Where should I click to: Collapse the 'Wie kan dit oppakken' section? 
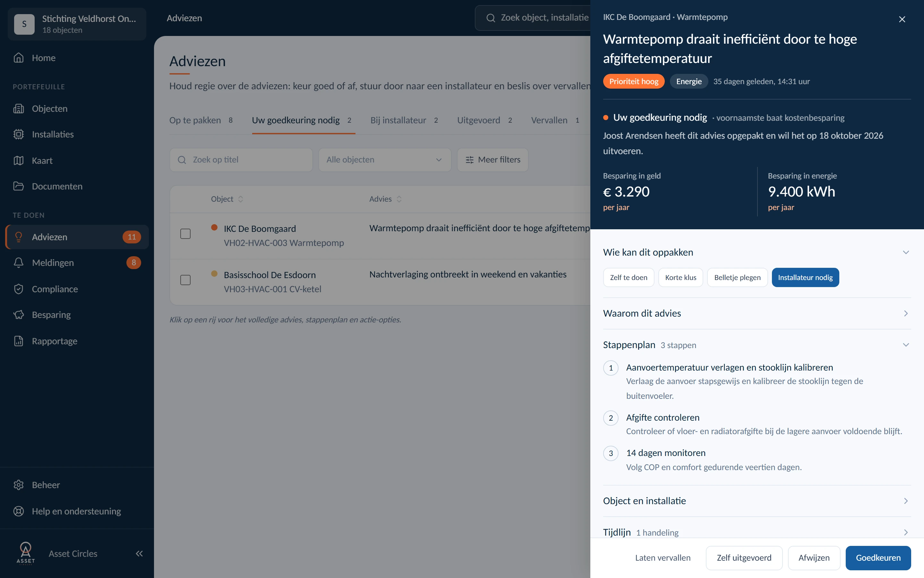click(757, 252)
